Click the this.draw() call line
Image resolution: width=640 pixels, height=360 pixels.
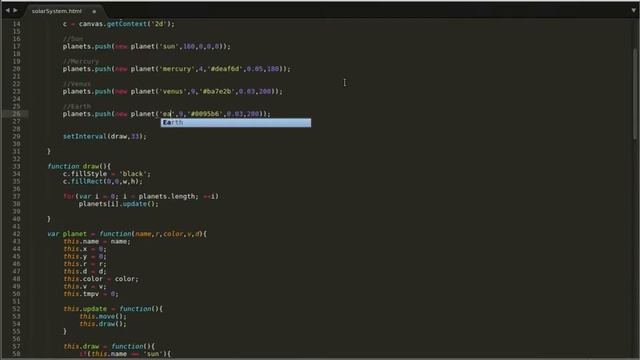102,324
